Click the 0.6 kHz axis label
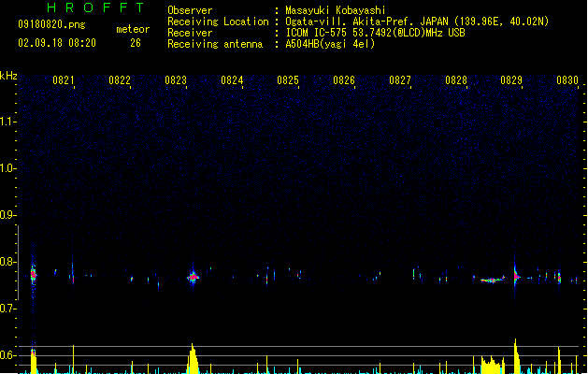Viewport: 588px width, 374px height. (x=7, y=355)
